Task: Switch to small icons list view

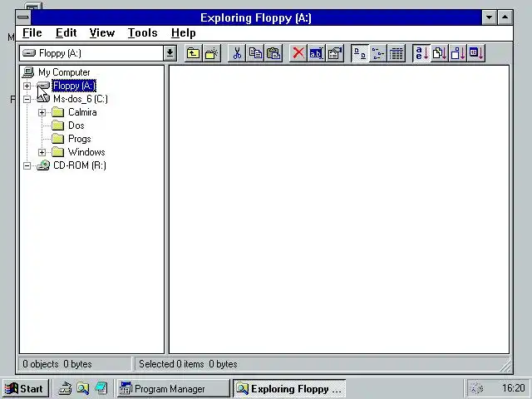Action: tap(378, 53)
